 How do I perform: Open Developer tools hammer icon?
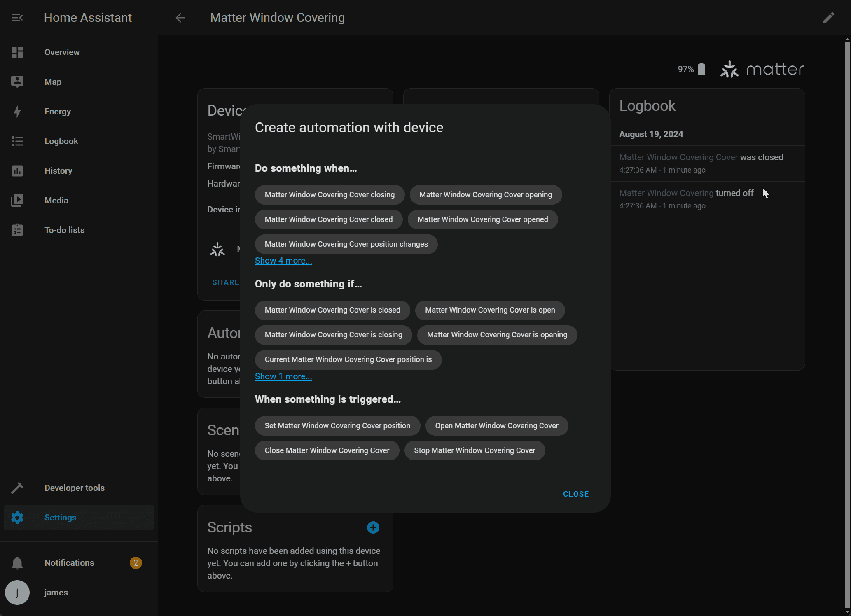point(17,488)
